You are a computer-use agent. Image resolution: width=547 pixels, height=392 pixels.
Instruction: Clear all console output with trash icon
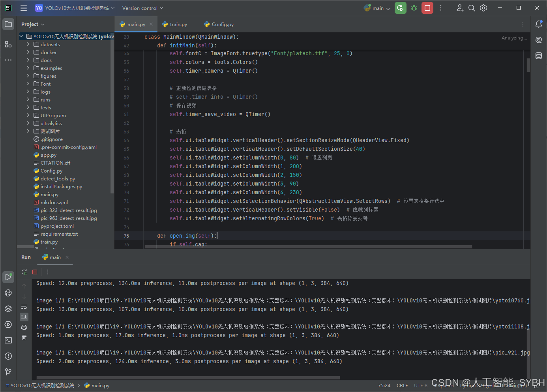coord(24,338)
